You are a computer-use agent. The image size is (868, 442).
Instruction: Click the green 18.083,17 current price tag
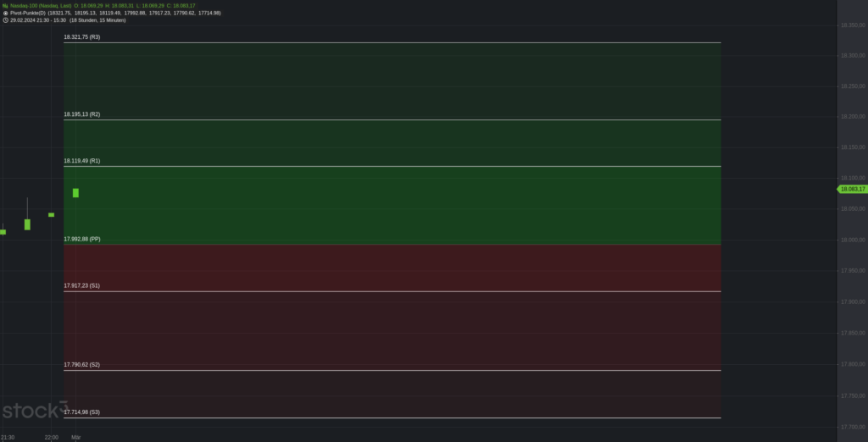852,189
